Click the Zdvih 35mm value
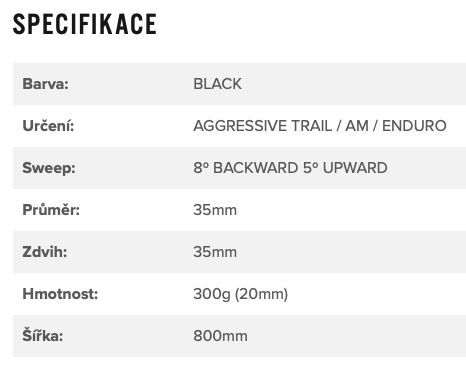This screenshot has height=374, width=466. (x=215, y=252)
